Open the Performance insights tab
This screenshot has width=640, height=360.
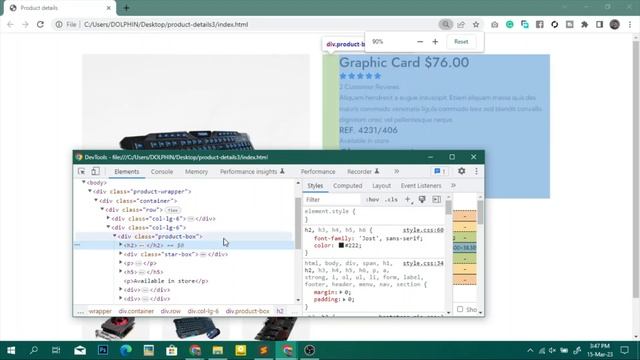pos(252,172)
